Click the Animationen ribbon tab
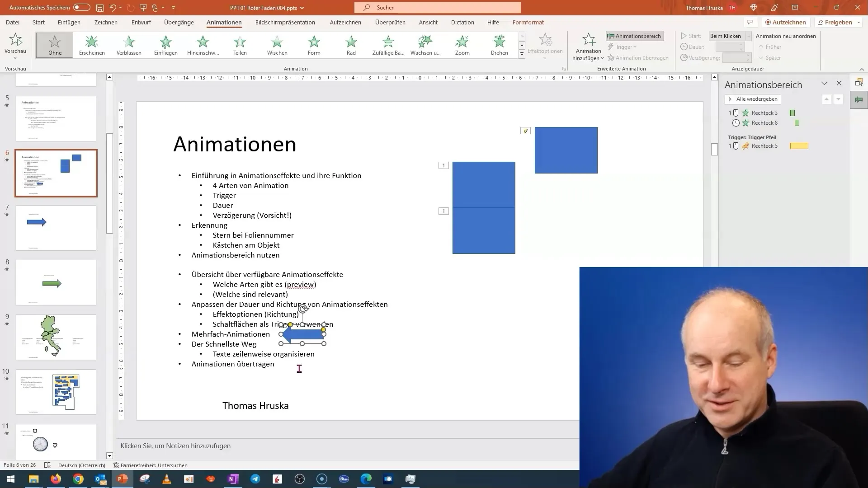868x488 pixels. point(224,22)
